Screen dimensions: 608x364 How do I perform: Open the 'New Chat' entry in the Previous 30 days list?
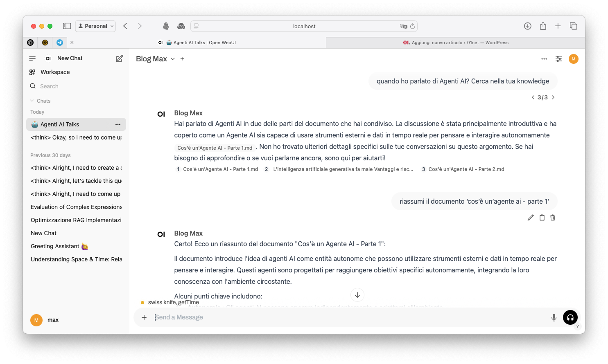pos(76,233)
